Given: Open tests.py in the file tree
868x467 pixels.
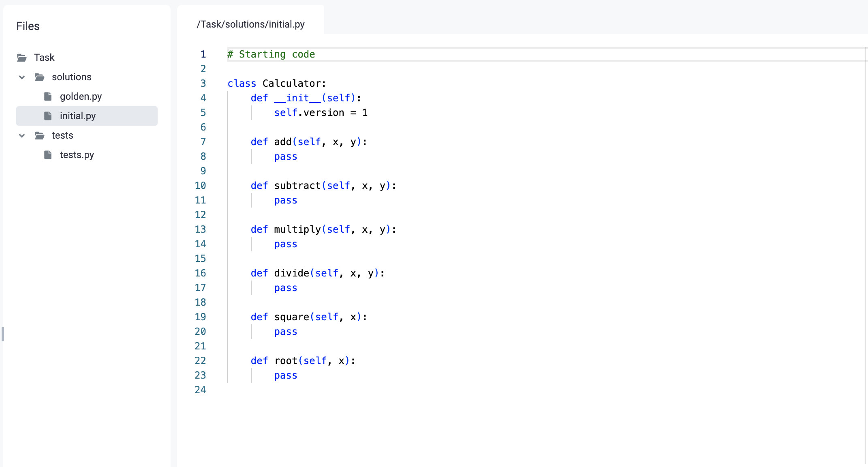Looking at the screenshot, I should [x=77, y=155].
